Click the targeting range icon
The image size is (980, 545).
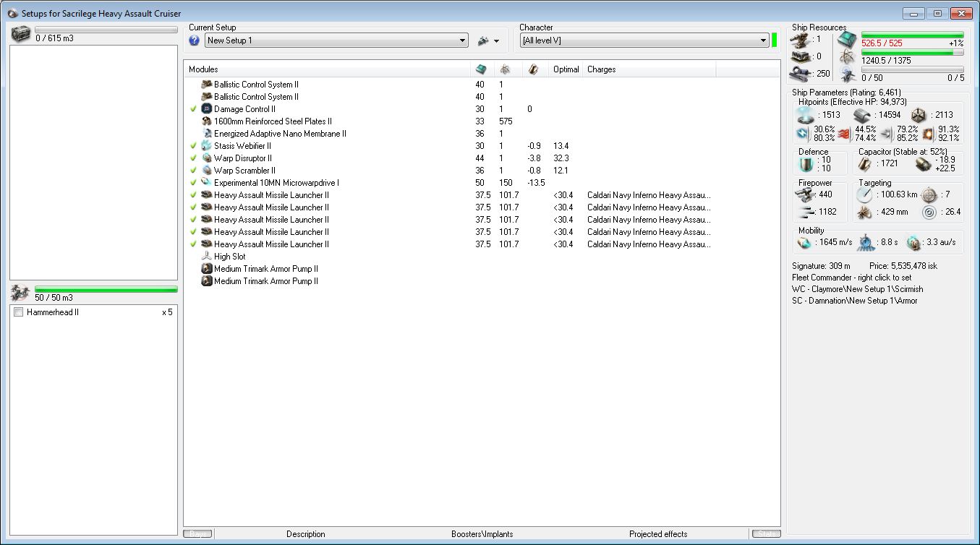click(x=865, y=195)
